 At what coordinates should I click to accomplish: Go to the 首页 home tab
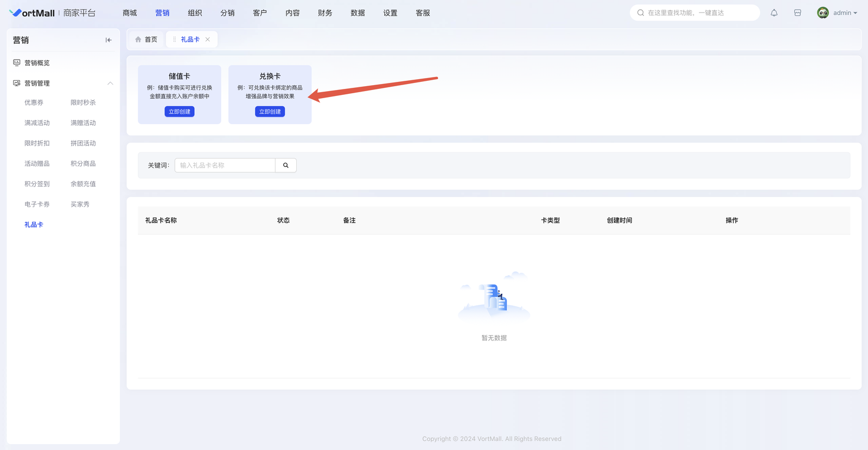[146, 40]
